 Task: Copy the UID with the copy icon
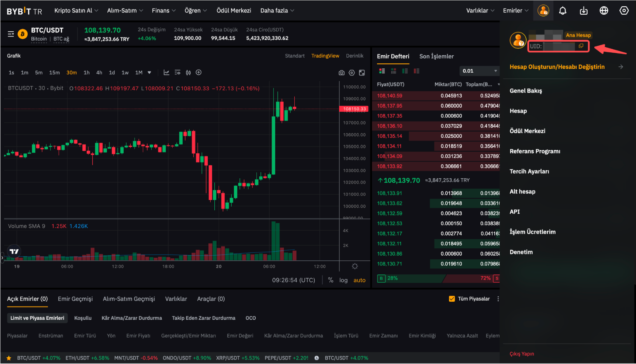[x=581, y=46]
